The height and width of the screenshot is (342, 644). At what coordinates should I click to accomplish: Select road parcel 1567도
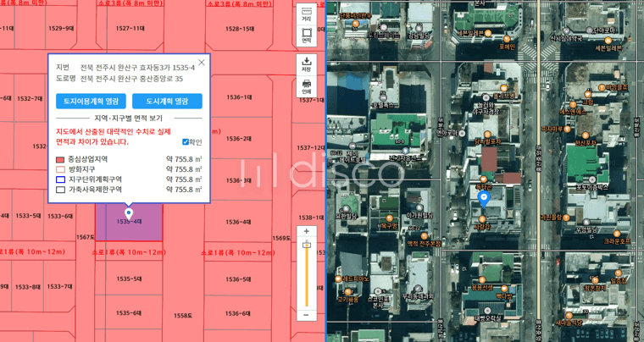tap(86, 237)
